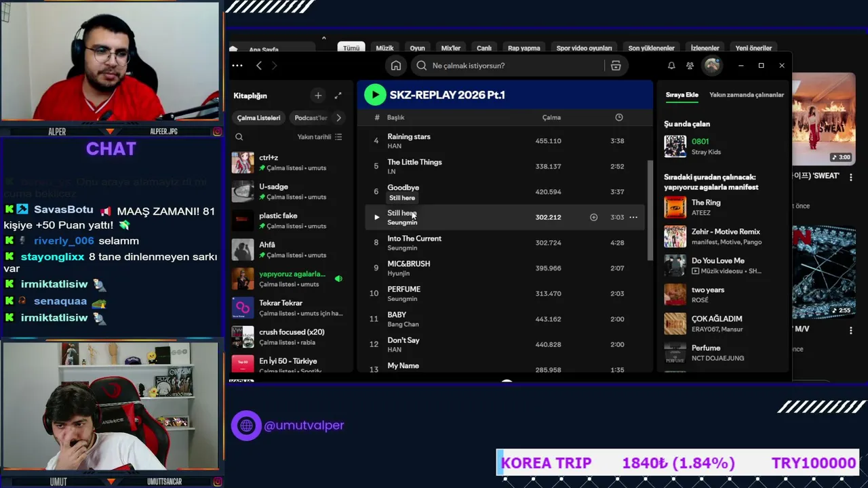Open the Spotify Home page
This screenshot has width=868, height=488.
pos(396,66)
